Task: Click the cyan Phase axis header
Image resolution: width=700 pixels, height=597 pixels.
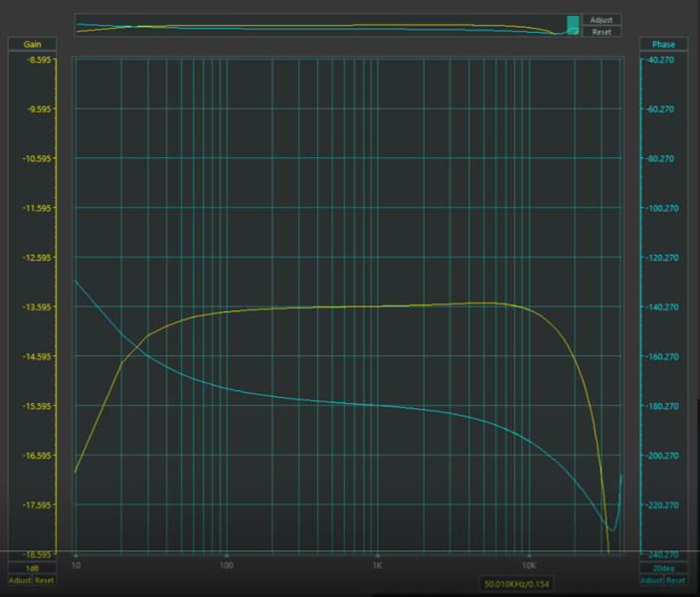Action: pyautogui.click(x=663, y=44)
